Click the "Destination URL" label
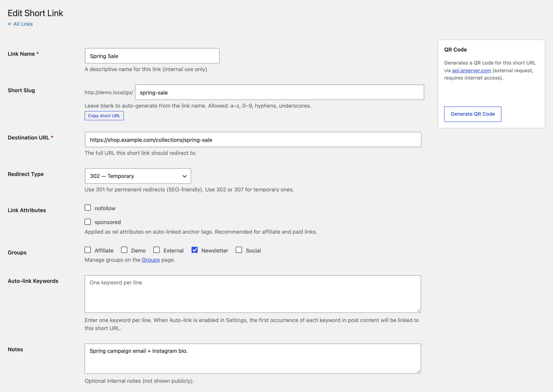The width and height of the screenshot is (553, 392). [x=28, y=138]
